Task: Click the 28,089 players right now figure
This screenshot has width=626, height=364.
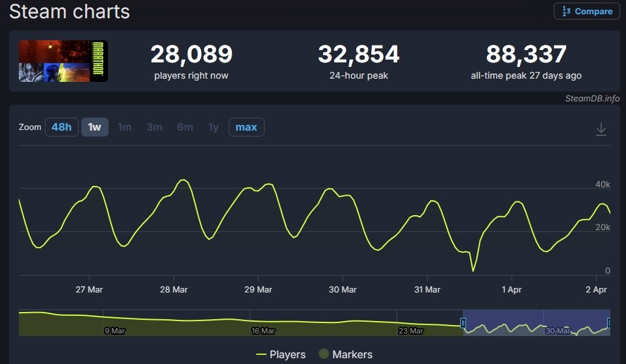Action: pos(191,55)
